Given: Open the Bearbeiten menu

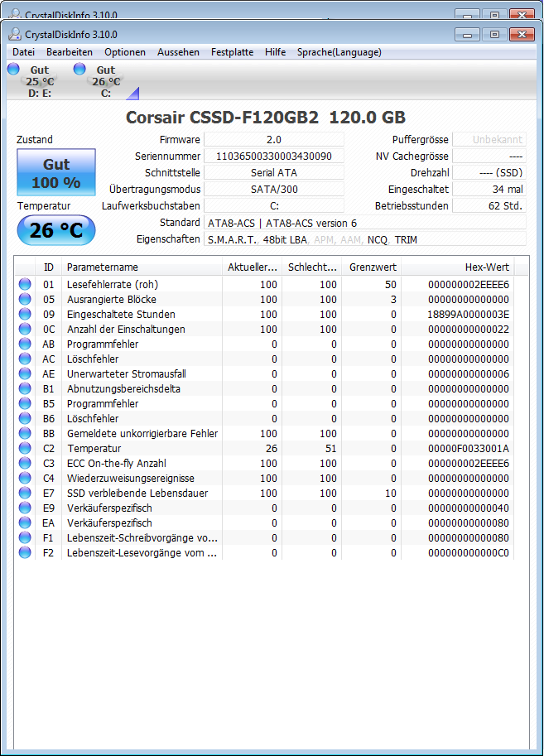Looking at the screenshot, I should click(70, 52).
